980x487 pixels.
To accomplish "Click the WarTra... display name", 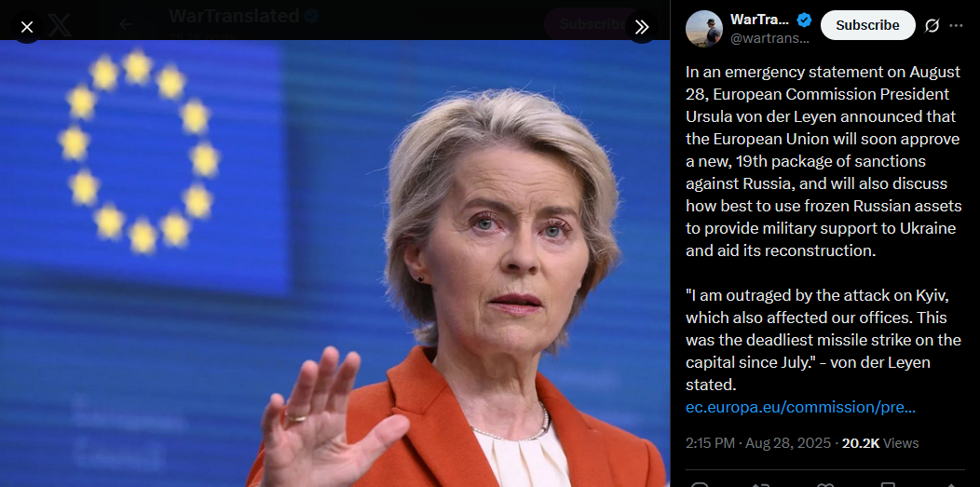I will pos(759,20).
